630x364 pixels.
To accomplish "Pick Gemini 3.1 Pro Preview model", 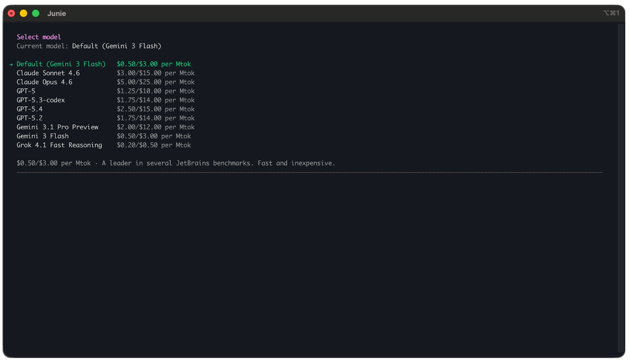I will [58, 127].
